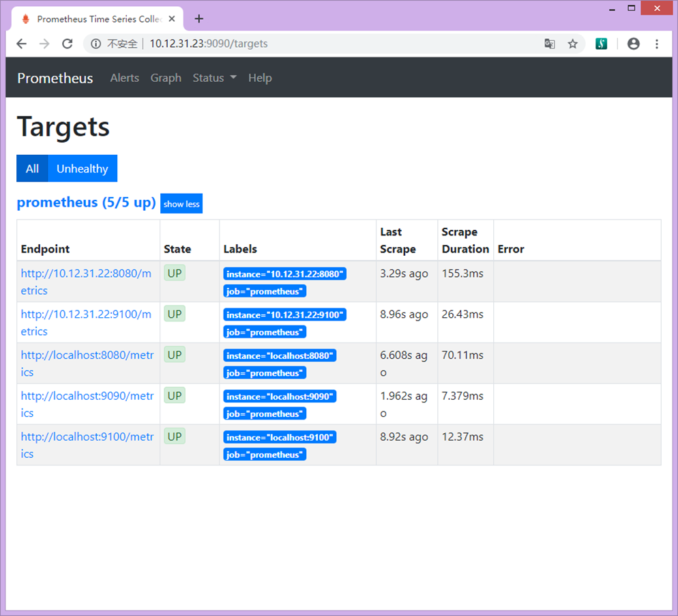Open localhost:8080 metrics link
This screenshot has width=678, height=616.
click(x=87, y=364)
